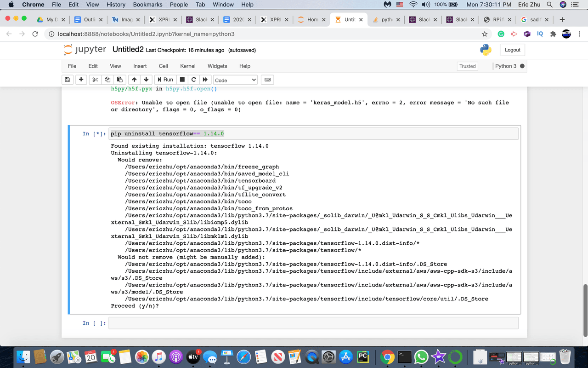The image size is (588, 368).
Task: Switch to the sad Google search tab
Action: (535, 20)
